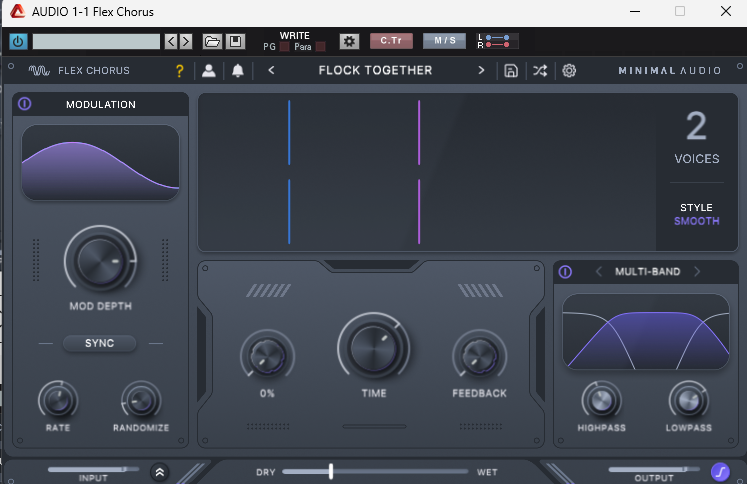The width and height of the screenshot is (747, 484).
Task: Click the Highpass knob
Action: coord(601,401)
